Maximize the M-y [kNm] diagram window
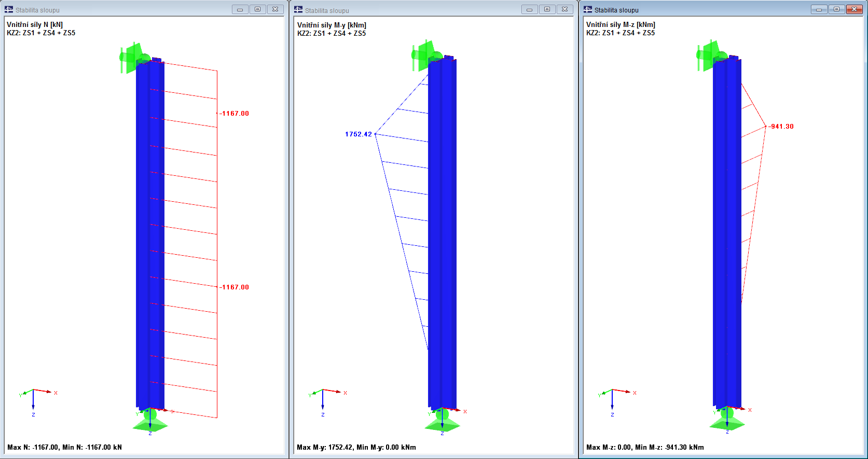The width and height of the screenshot is (868, 459). click(x=547, y=9)
